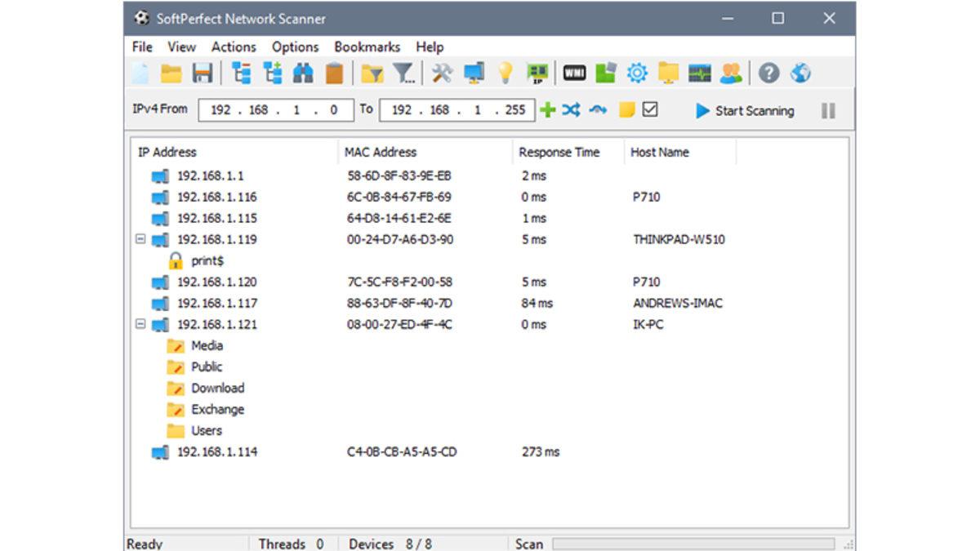Collapse the 192.168.1.119 tree node
Screen dimensions: 980x551
pyautogui.click(x=140, y=239)
